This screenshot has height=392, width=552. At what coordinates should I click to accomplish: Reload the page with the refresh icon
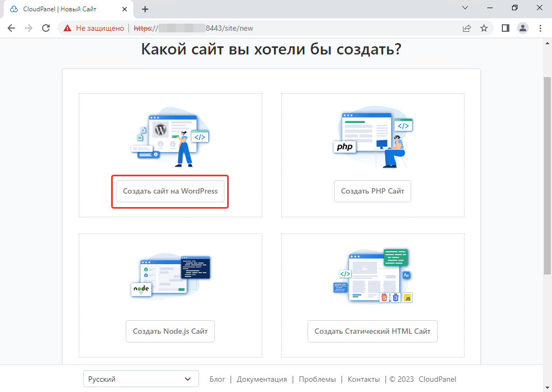(x=46, y=28)
